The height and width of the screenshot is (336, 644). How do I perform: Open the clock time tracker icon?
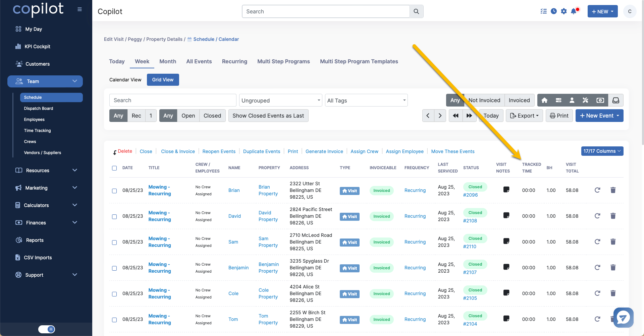tap(554, 11)
